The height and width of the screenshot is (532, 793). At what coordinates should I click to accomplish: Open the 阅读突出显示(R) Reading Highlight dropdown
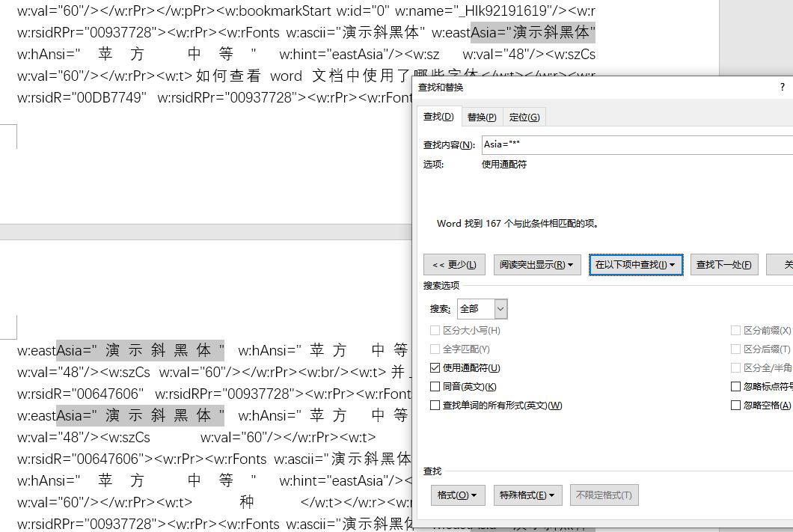pyautogui.click(x=537, y=264)
